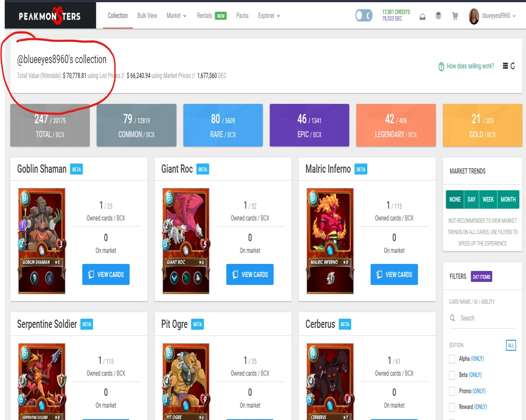The width and height of the screenshot is (526, 420).
Task: Filter to Promo (ONLY) link
Action: pyautogui.click(x=479, y=391)
